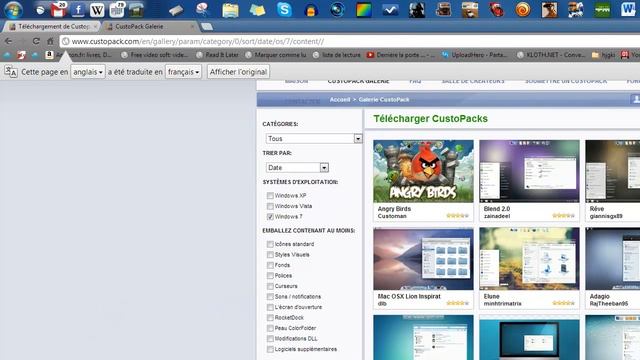Open the 'Read It Later' bookmark

[217, 55]
